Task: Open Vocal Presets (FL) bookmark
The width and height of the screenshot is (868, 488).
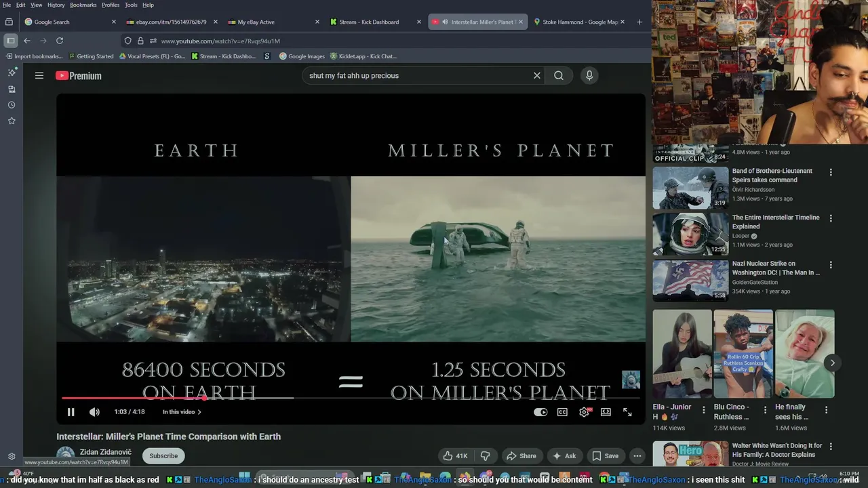Action: (152, 56)
